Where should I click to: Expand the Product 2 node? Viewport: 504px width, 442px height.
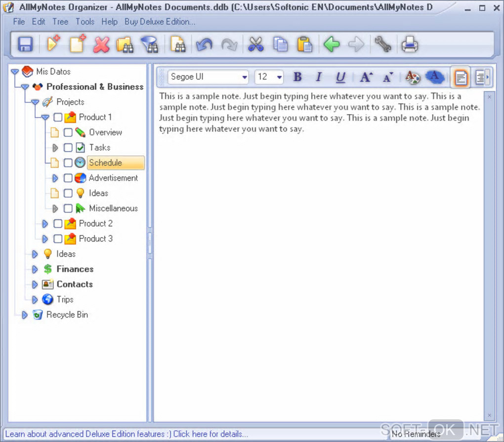[45, 224]
